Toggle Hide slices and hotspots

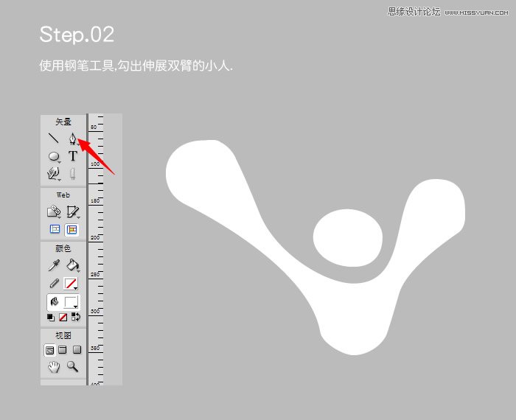54,229
